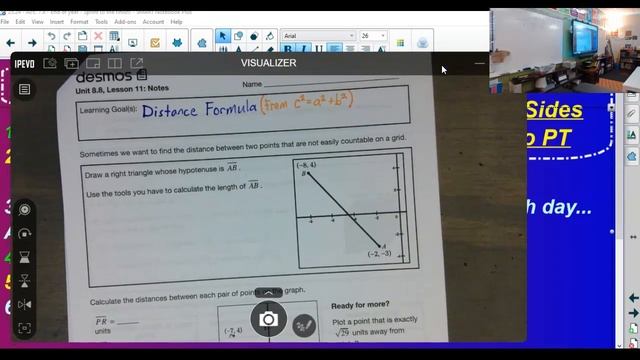
Task: Mirror the camera image horizontally
Action: point(24,304)
